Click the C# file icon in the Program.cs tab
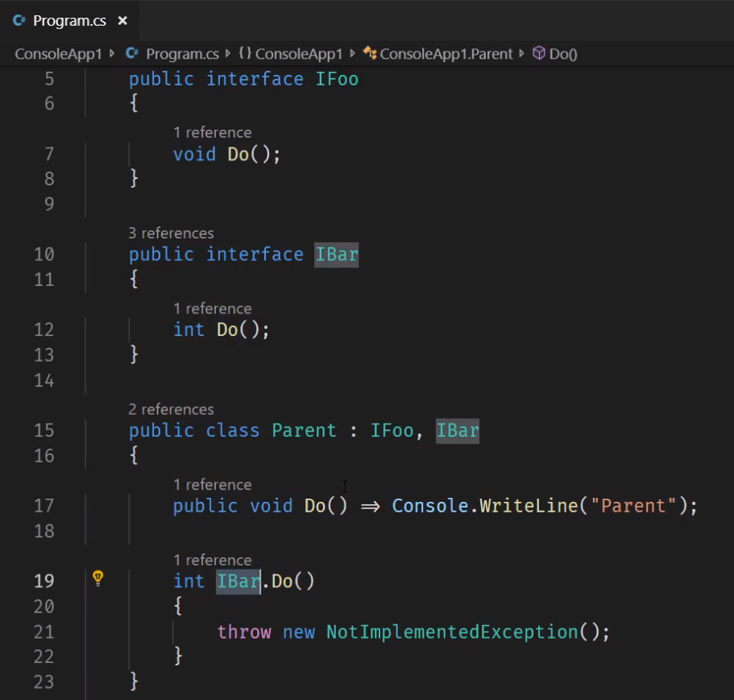The width and height of the screenshot is (734, 700). pos(19,21)
